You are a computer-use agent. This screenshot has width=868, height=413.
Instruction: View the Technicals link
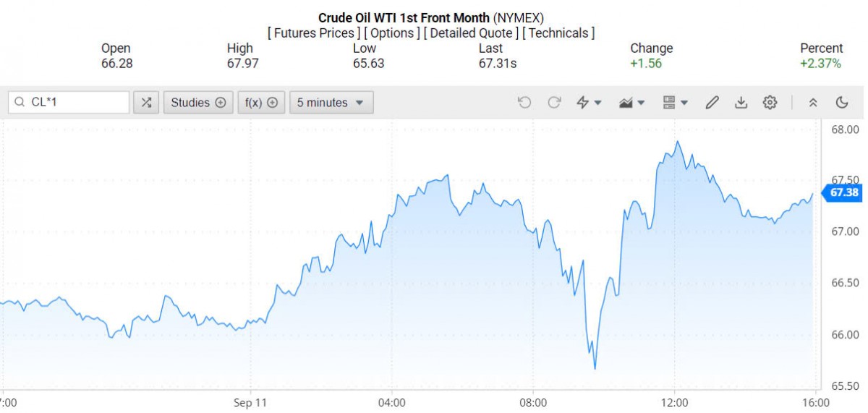pyautogui.click(x=558, y=33)
